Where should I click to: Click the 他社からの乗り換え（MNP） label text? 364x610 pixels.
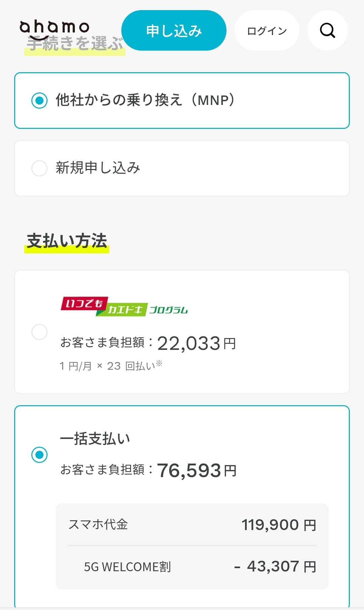(145, 101)
